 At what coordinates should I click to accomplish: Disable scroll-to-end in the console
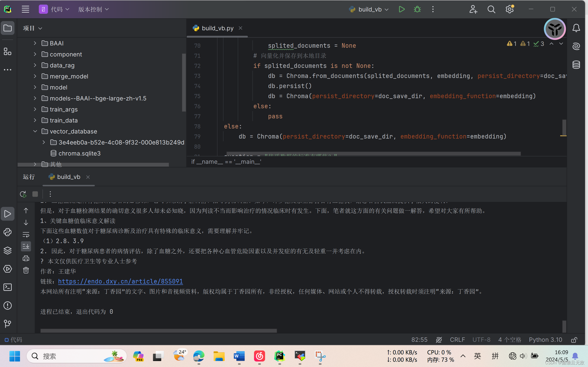26,246
